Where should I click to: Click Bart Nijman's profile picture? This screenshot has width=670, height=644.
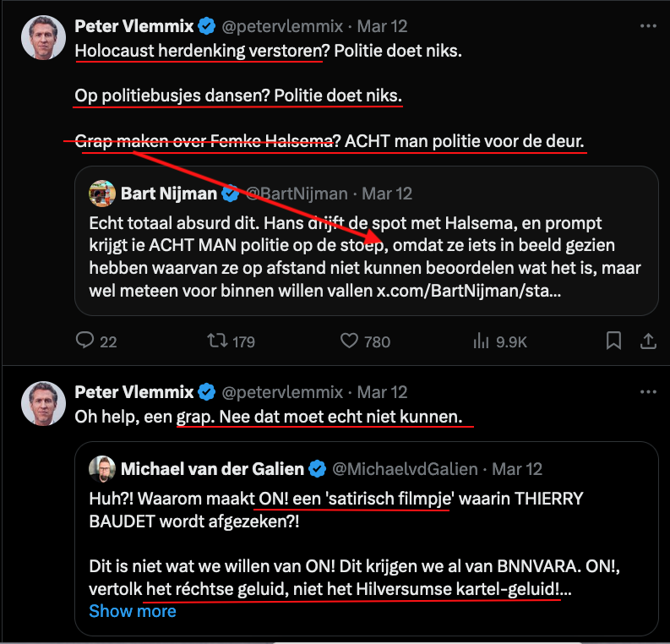click(x=102, y=194)
